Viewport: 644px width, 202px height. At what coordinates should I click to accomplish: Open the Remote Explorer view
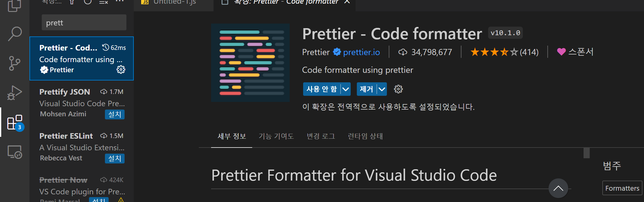tap(15, 152)
